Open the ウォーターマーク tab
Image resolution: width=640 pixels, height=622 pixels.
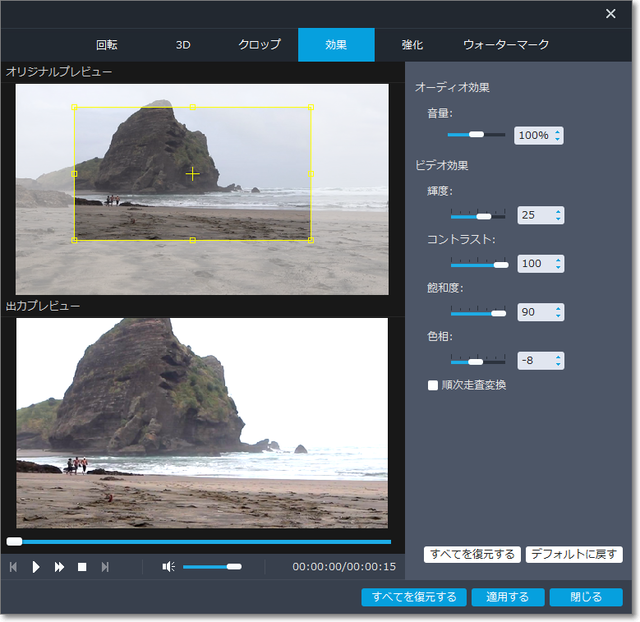tap(505, 45)
